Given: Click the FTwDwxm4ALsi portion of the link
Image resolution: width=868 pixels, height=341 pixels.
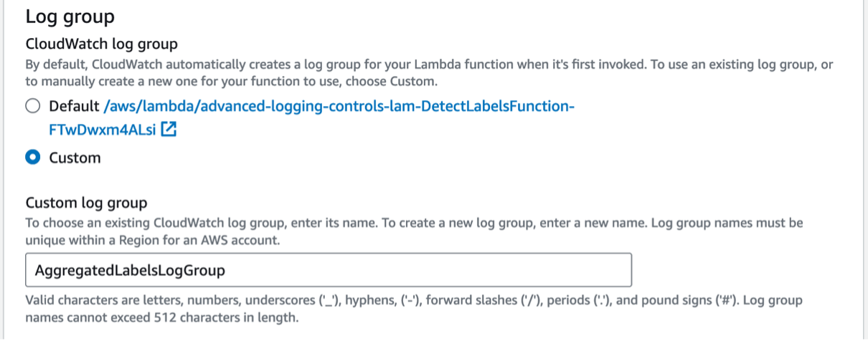Looking at the screenshot, I should click(x=101, y=130).
